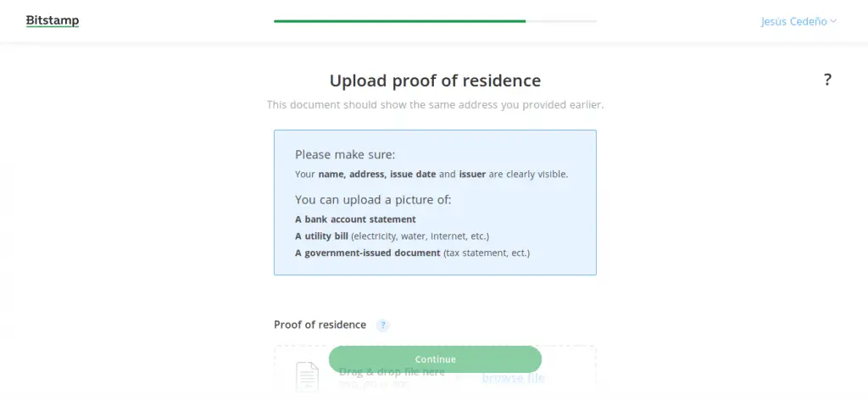This screenshot has width=868, height=400.
Task: Click the Bitstamp logo
Action: [x=53, y=21]
